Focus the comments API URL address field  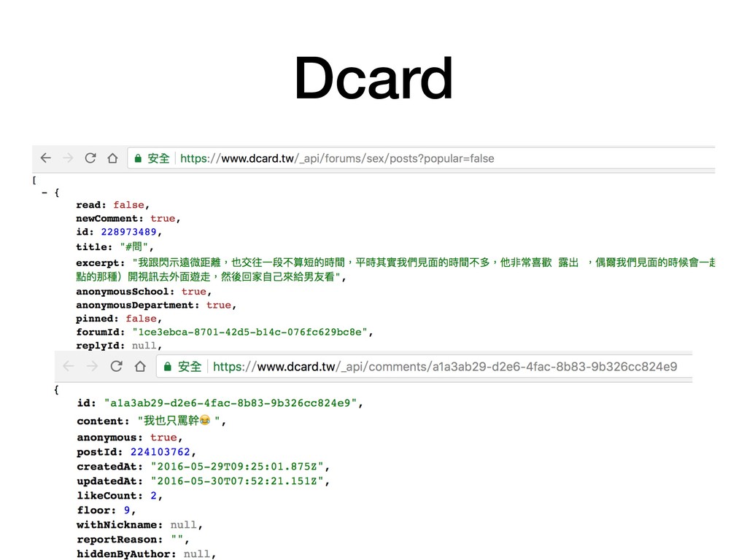click(425, 366)
